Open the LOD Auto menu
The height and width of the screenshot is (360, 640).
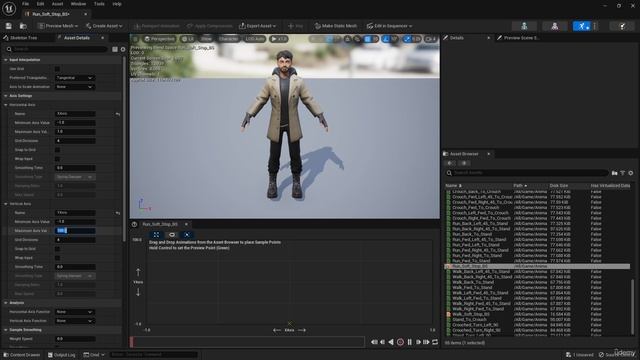255,39
